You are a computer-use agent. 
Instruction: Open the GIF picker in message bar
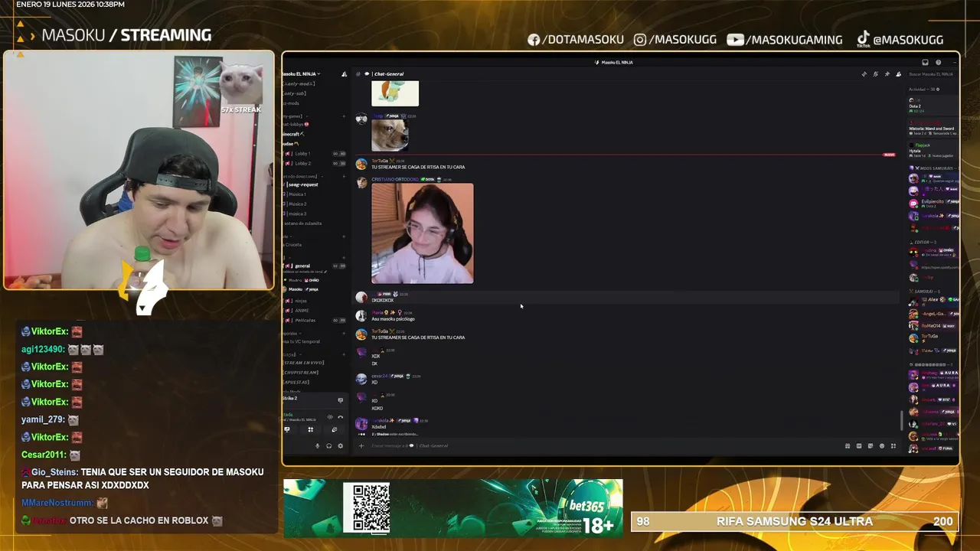pyautogui.click(x=859, y=445)
